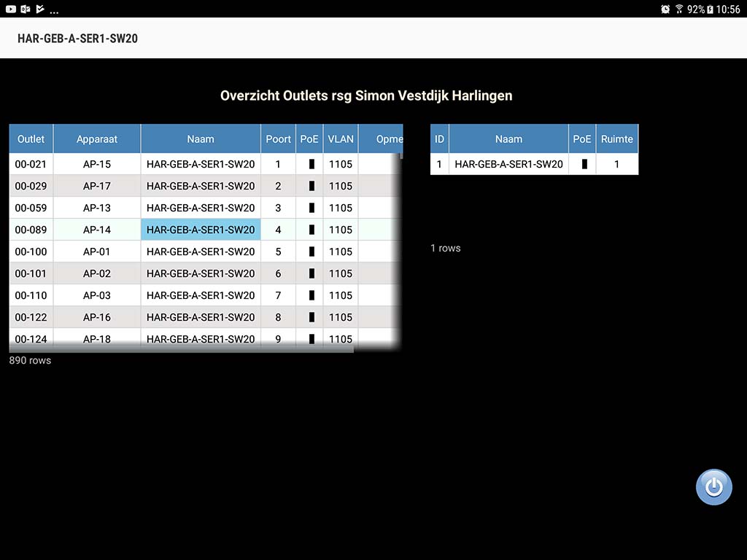Select Ruimte value 1 in switch table
747x560 pixels.
point(617,164)
